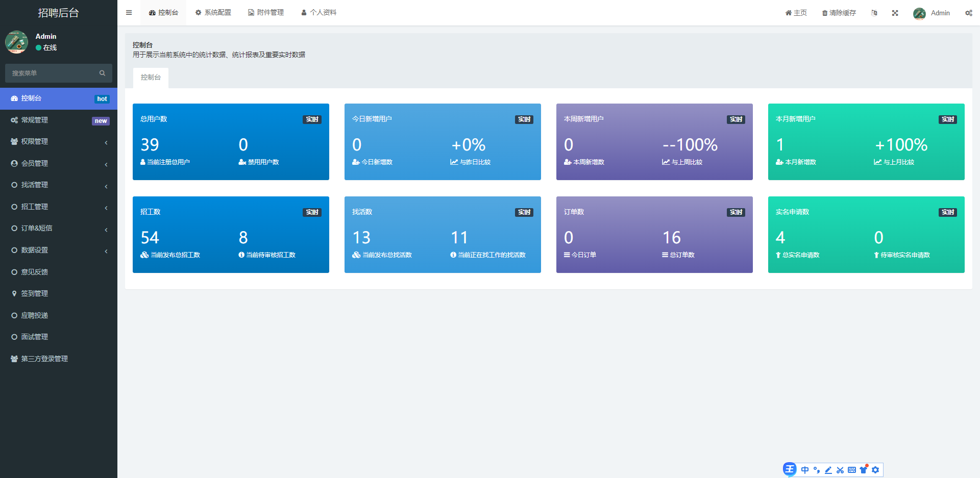Click the map pin icon beside 签到管理
The image size is (980, 478).
(x=14, y=294)
